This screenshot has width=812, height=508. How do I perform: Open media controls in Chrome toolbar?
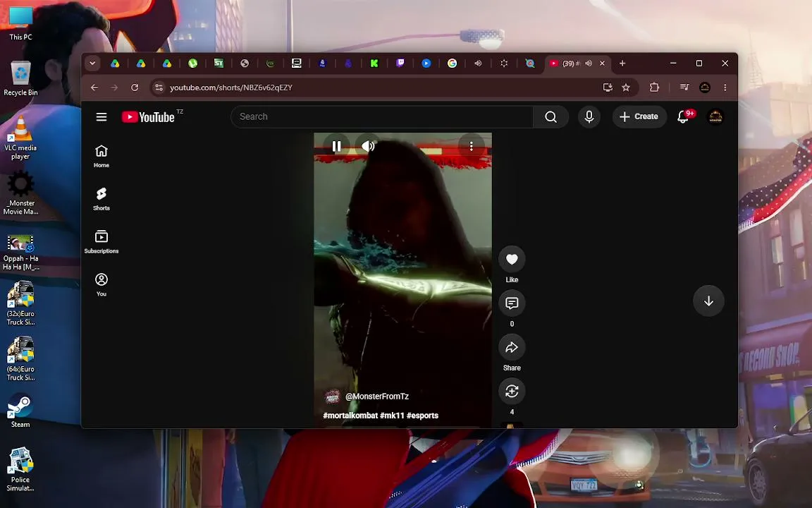684,87
